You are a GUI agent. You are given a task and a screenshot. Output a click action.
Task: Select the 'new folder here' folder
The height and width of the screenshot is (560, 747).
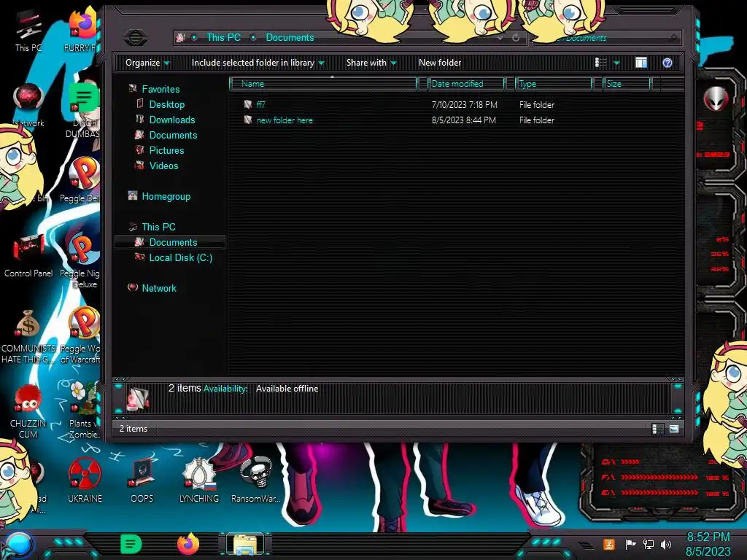(x=285, y=120)
